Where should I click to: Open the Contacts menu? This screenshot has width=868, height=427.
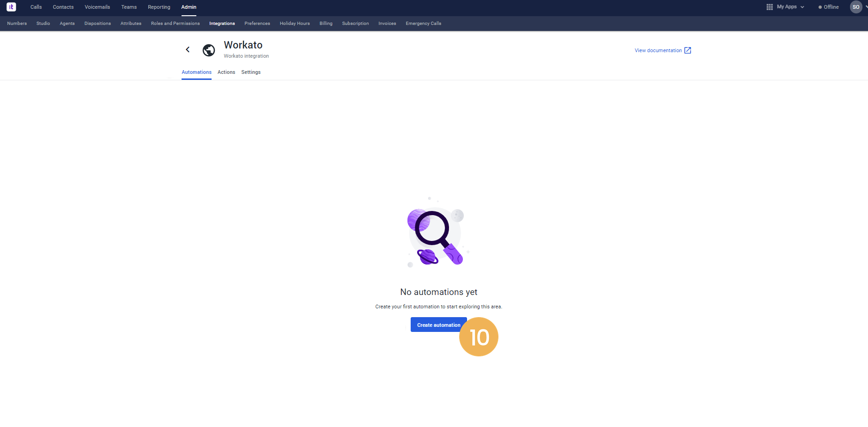pyautogui.click(x=63, y=7)
